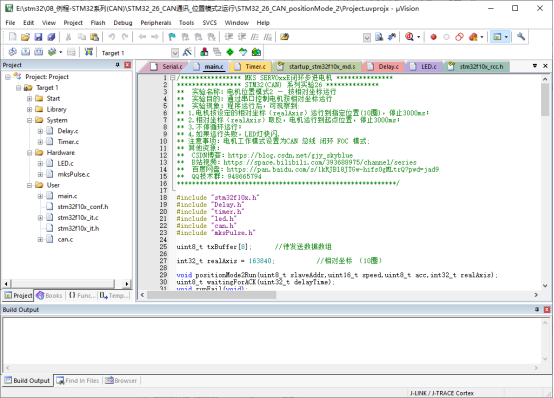Toggle the window layout button
This screenshot has width=554, height=398.
point(497,37)
